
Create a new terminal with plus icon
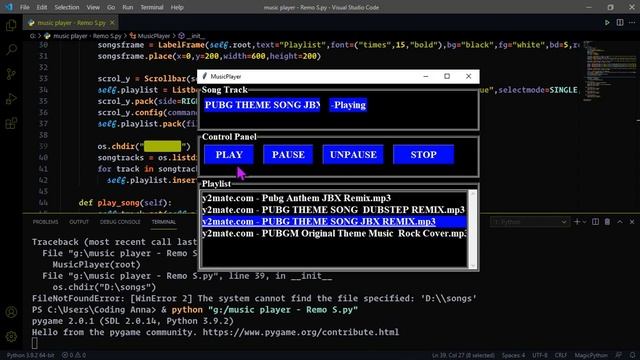577,222
